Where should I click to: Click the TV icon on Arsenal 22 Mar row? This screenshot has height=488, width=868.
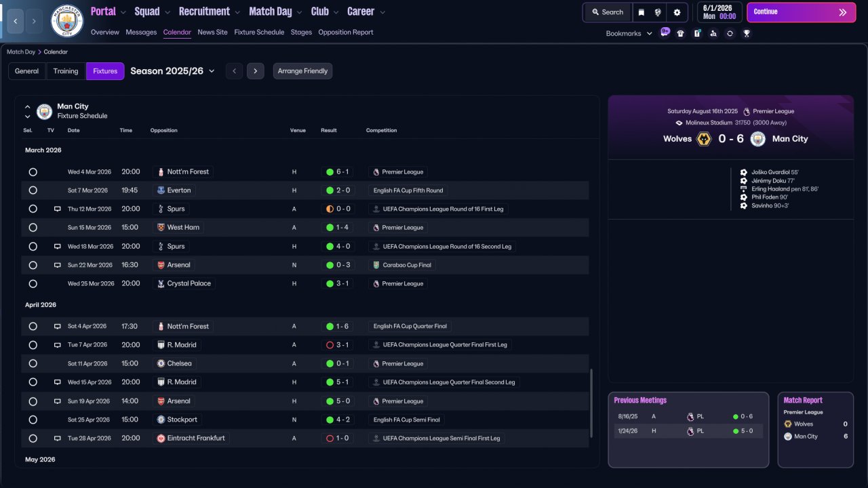(x=58, y=265)
